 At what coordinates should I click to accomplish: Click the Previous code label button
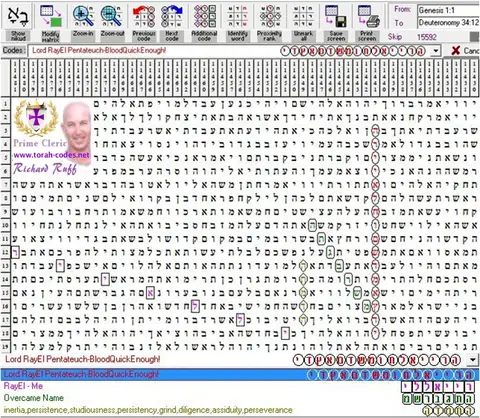click(x=144, y=36)
